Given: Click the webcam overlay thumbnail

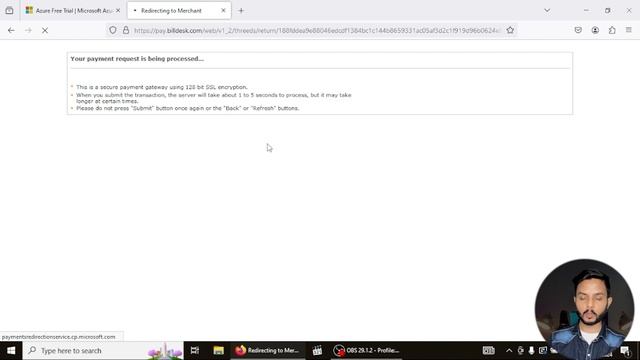Looking at the screenshot, I should pyautogui.click(x=584, y=309).
